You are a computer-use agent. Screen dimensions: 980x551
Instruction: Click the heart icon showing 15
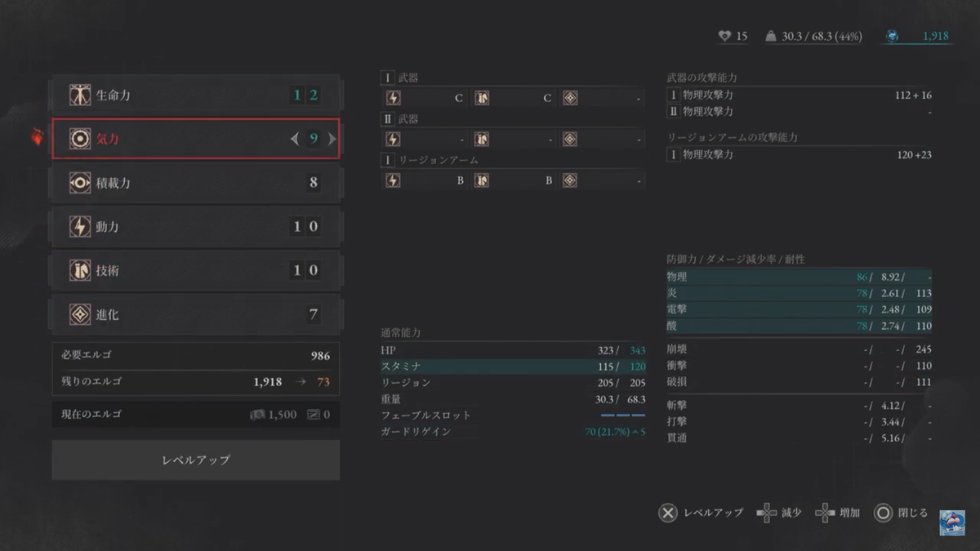(724, 36)
